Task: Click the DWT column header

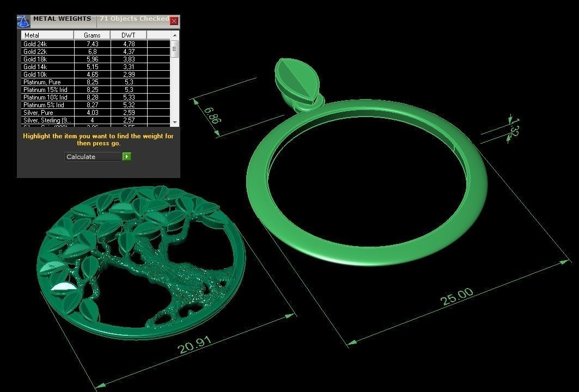Action: [x=129, y=35]
